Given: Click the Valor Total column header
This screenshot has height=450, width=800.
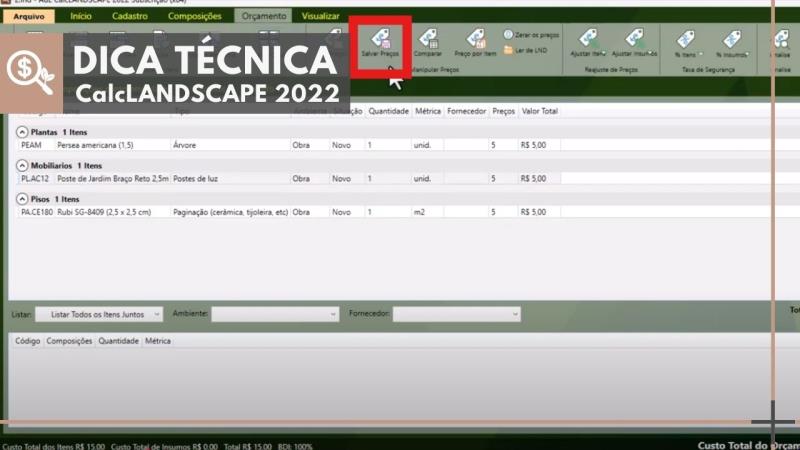Looking at the screenshot, I should [539, 111].
